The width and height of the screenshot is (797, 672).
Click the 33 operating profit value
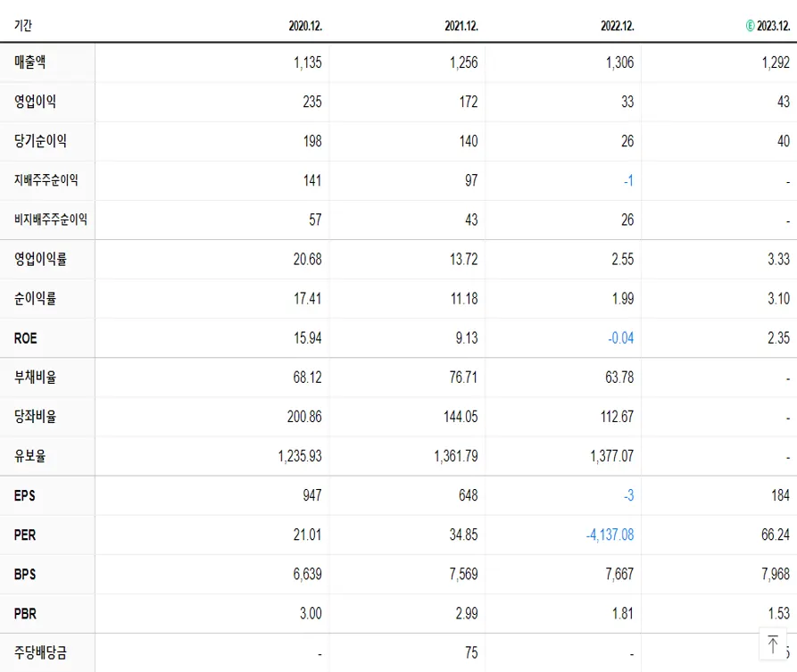[627, 102]
